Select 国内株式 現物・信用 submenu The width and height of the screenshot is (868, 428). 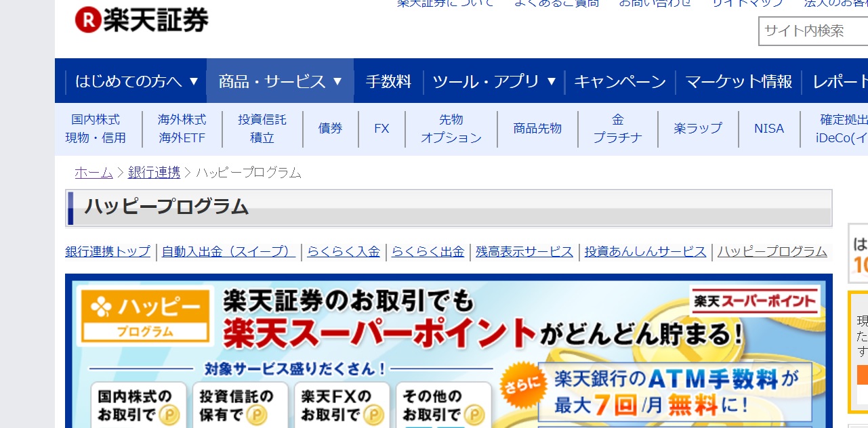click(96, 129)
